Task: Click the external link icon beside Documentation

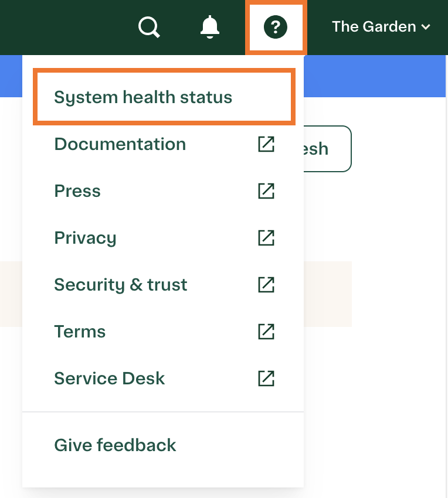Action: click(x=266, y=144)
